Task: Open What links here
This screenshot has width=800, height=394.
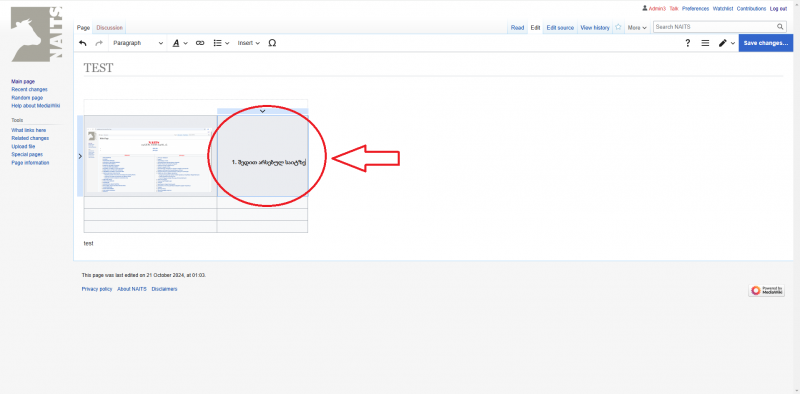Action: [x=29, y=131]
